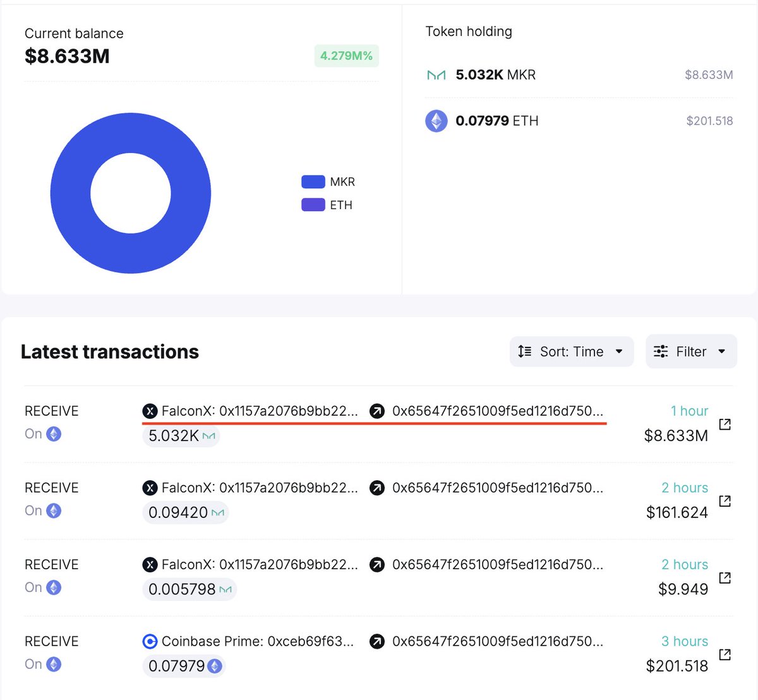Viewport: 758px width, 700px height.
Task: Open recipient 0x65647f address in the 1 hour row
Action: pyautogui.click(x=498, y=411)
